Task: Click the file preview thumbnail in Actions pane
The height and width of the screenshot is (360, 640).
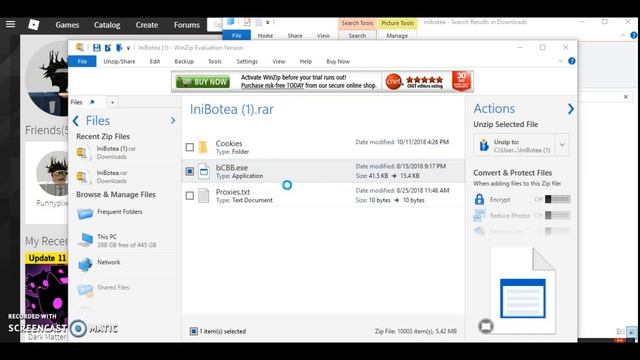Action: 523,291
